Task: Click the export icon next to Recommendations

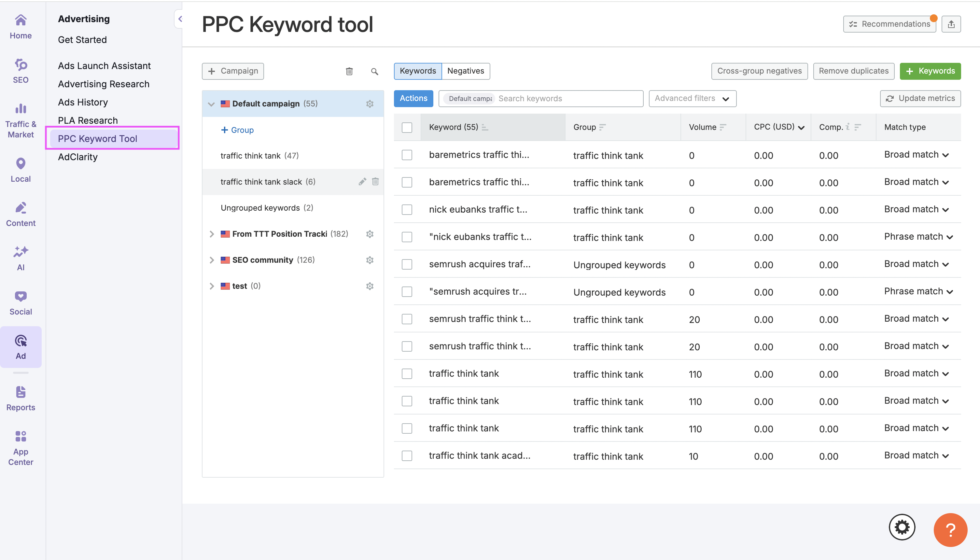Action: click(x=951, y=24)
